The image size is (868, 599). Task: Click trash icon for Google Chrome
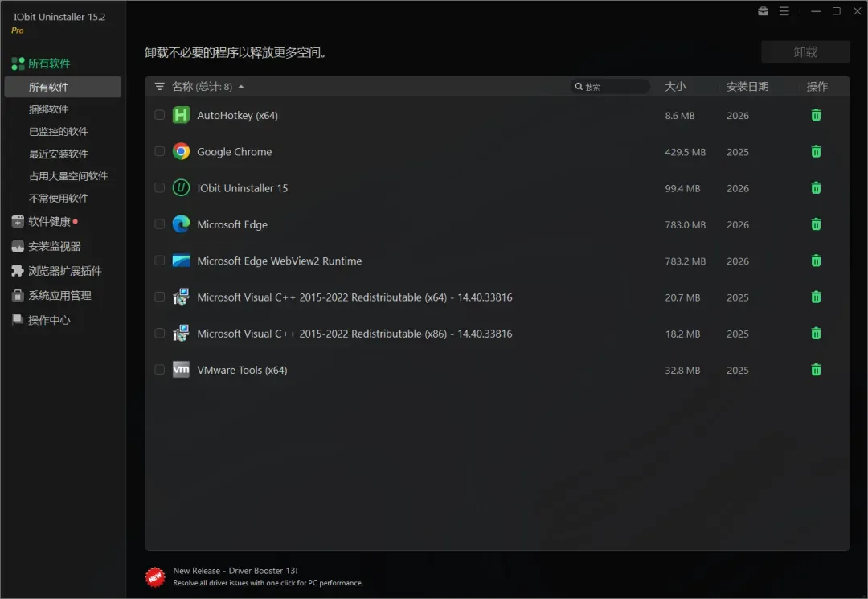[816, 152]
